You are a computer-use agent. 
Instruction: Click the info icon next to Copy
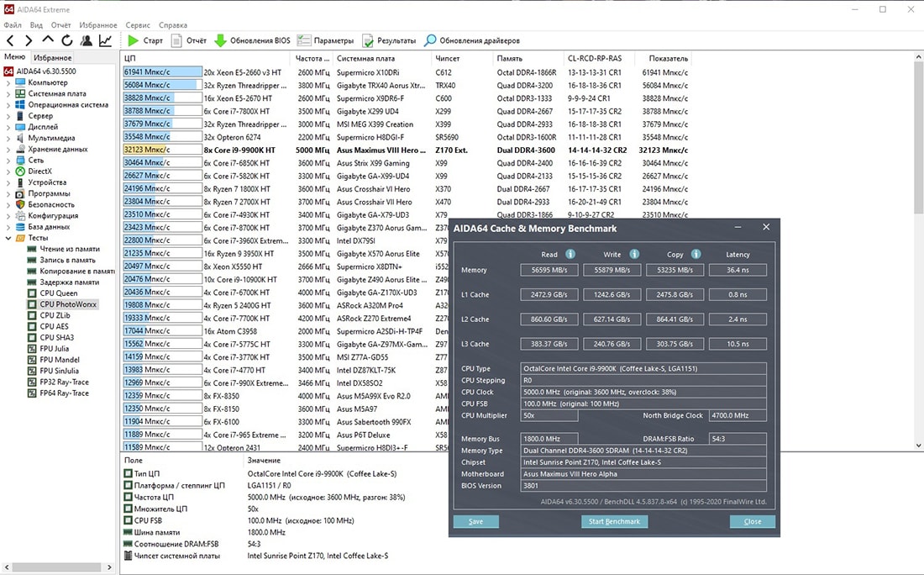point(696,254)
